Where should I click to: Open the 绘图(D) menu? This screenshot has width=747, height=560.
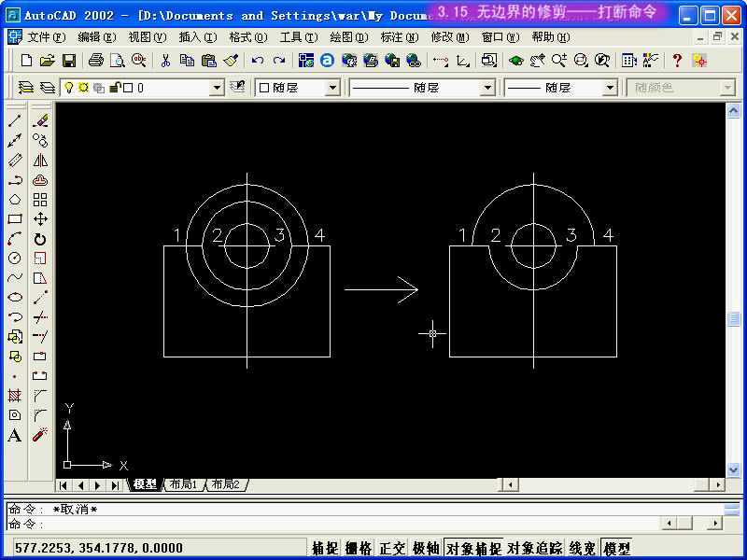349,37
